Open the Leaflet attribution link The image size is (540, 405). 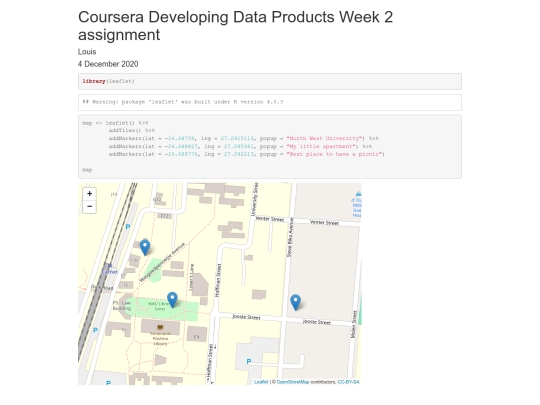261,382
